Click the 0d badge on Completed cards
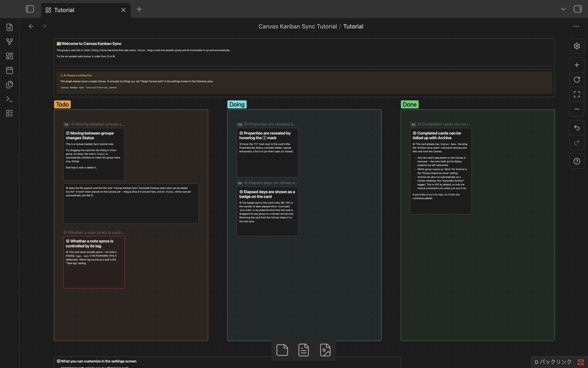The image size is (588, 368). [413, 124]
